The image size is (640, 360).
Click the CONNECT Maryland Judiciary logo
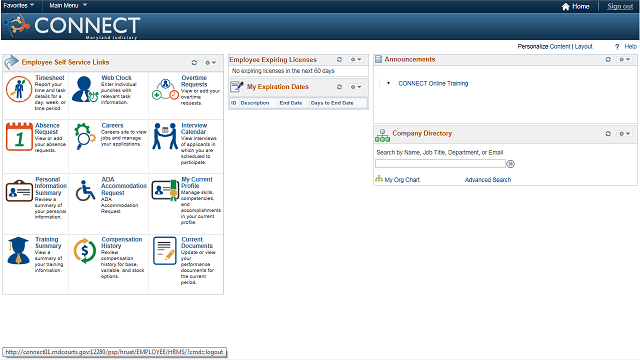(73, 27)
